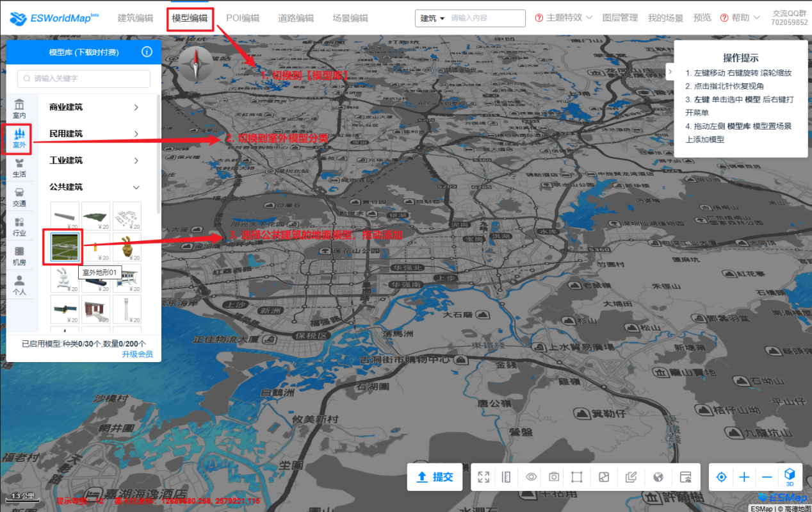The image size is (812, 512).
Task: Click the 高德地图 attribution link
Action: (x=794, y=508)
